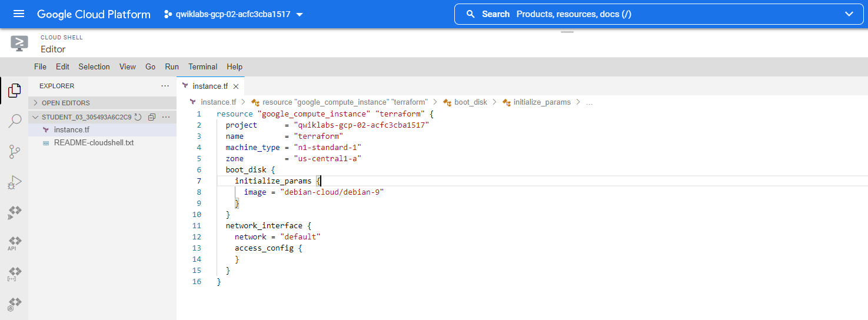Click the "default" network value
This screenshot has height=320, width=868.
[x=300, y=237]
